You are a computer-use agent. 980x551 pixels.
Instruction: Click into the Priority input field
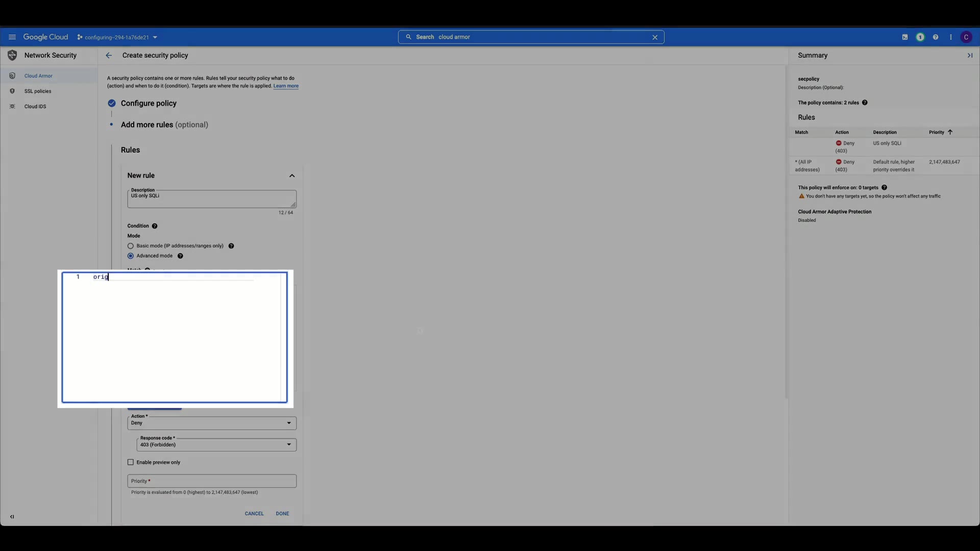[x=212, y=481]
